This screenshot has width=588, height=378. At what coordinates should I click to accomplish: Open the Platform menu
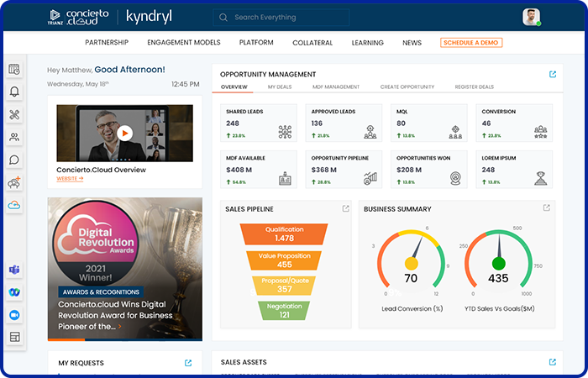click(x=256, y=42)
